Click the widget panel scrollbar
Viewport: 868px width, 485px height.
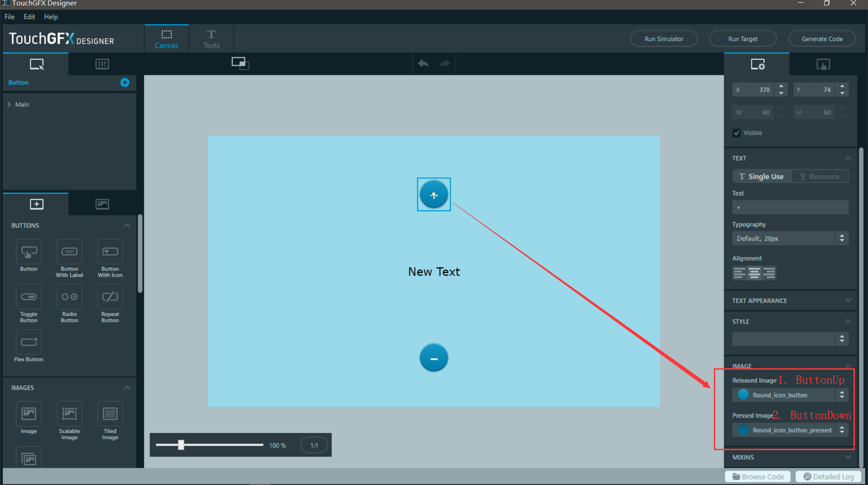pyautogui.click(x=140, y=253)
